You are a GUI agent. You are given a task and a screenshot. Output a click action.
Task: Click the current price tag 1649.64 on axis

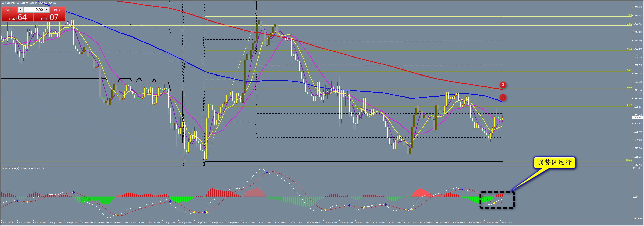[637, 118]
